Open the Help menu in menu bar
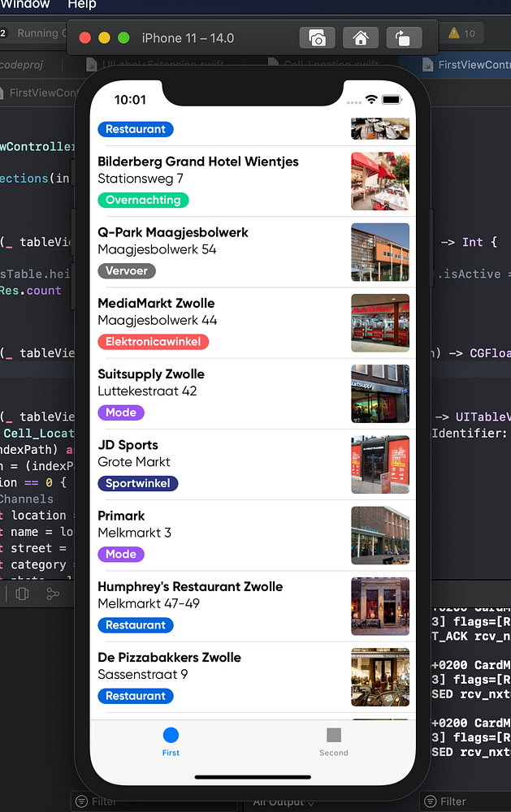The image size is (511, 812). coord(82,5)
